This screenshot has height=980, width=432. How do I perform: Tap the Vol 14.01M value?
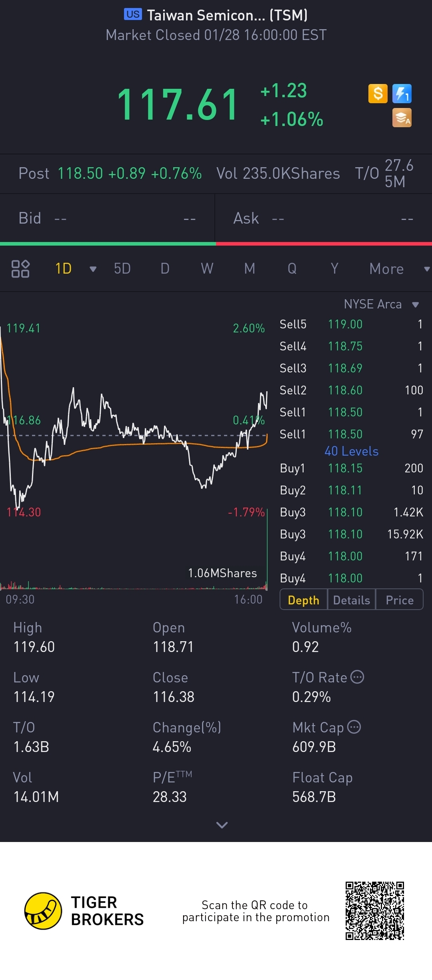pyautogui.click(x=36, y=797)
